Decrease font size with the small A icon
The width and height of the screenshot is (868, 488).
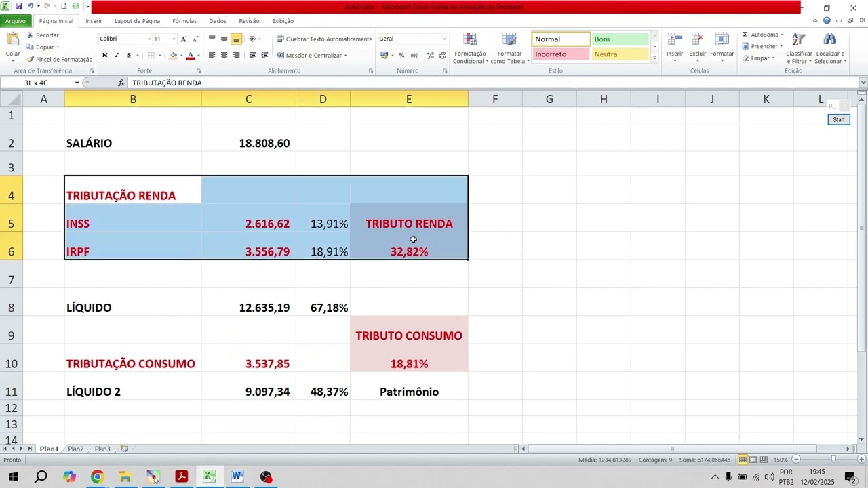(195, 39)
